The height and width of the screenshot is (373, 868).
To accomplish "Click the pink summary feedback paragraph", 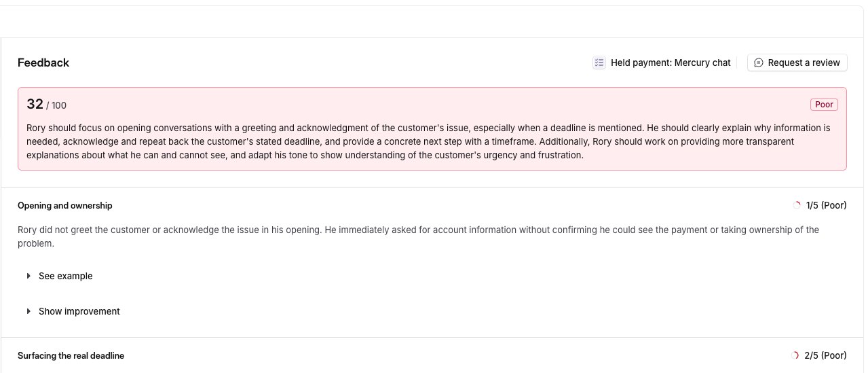I will click(x=428, y=141).
